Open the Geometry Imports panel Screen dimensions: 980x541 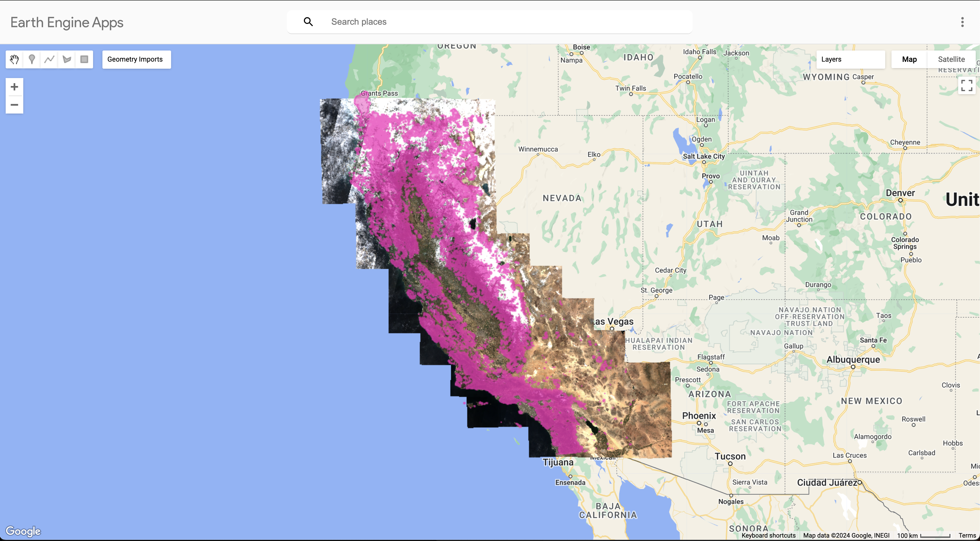tap(136, 59)
